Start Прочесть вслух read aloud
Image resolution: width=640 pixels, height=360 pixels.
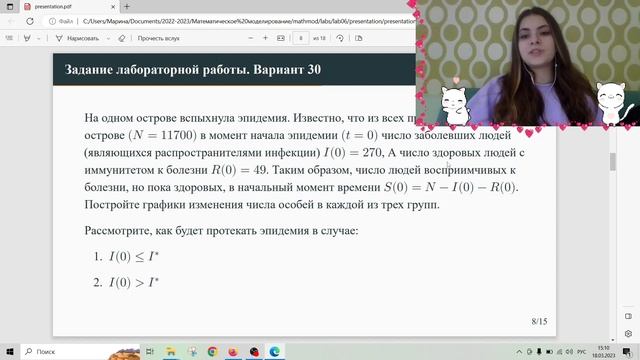pyautogui.click(x=158, y=38)
